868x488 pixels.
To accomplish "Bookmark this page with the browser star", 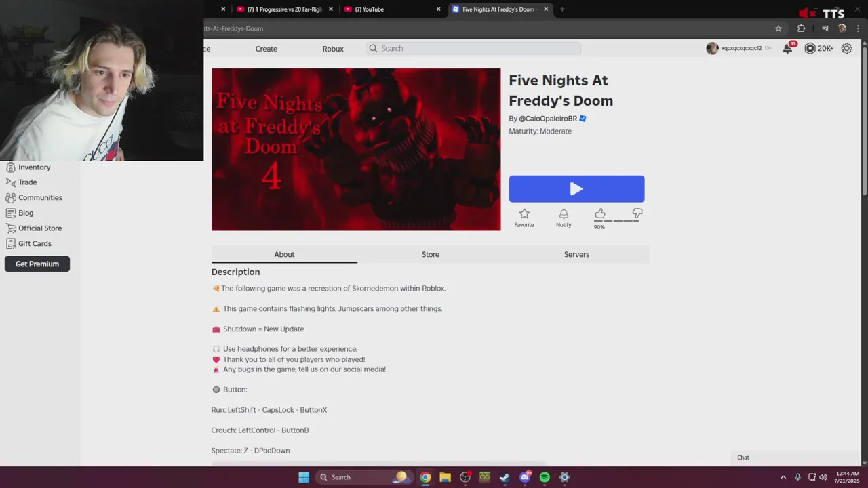I will pos(778,28).
